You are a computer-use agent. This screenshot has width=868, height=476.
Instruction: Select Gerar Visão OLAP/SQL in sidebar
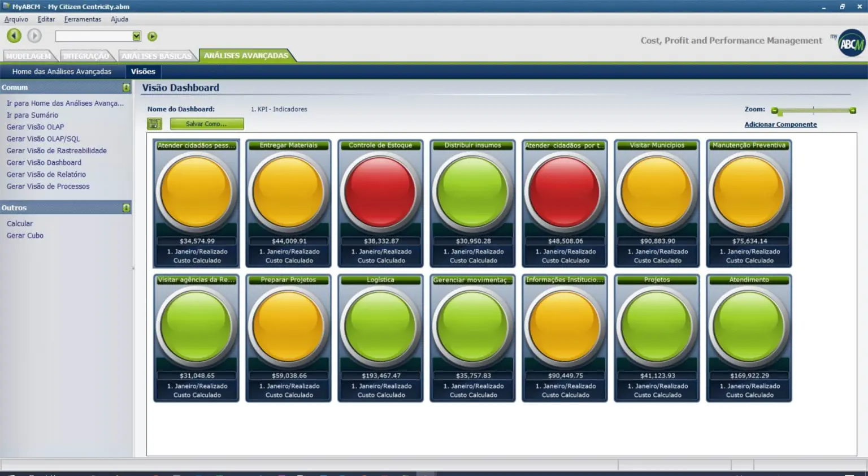tap(43, 139)
